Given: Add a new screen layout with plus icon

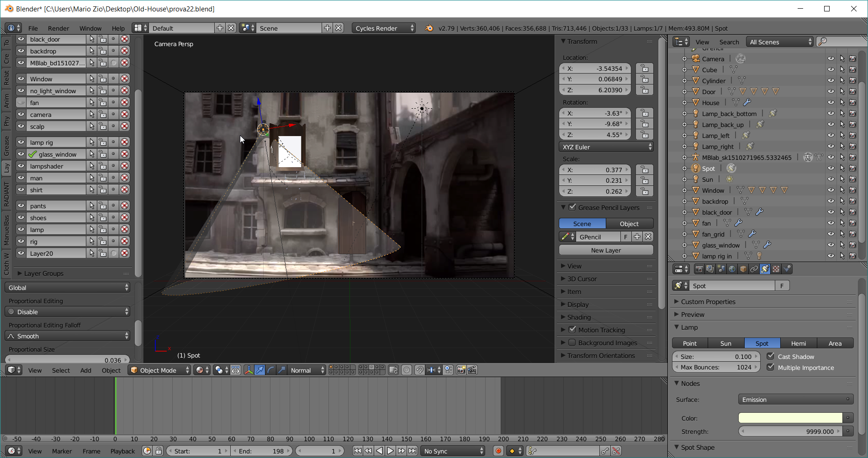Looking at the screenshot, I should [220, 28].
